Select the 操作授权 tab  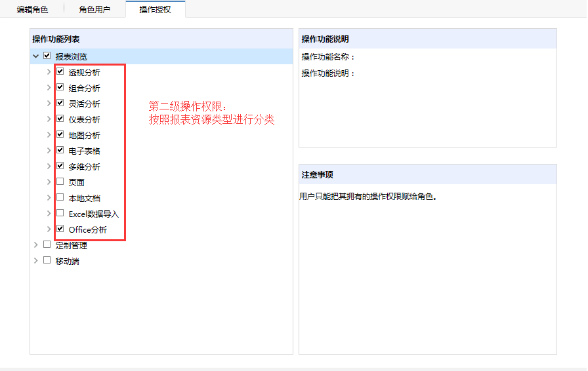click(156, 9)
